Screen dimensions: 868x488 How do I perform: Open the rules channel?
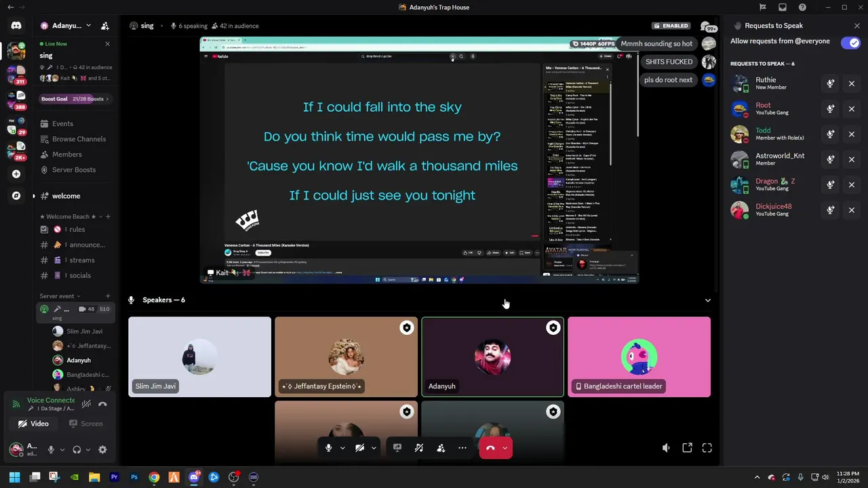click(x=75, y=230)
